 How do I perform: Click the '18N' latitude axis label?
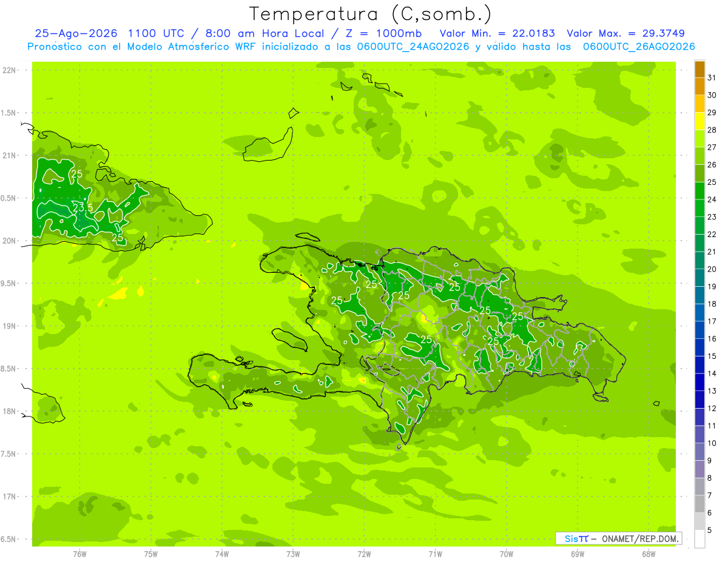pyautogui.click(x=8, y=412)
